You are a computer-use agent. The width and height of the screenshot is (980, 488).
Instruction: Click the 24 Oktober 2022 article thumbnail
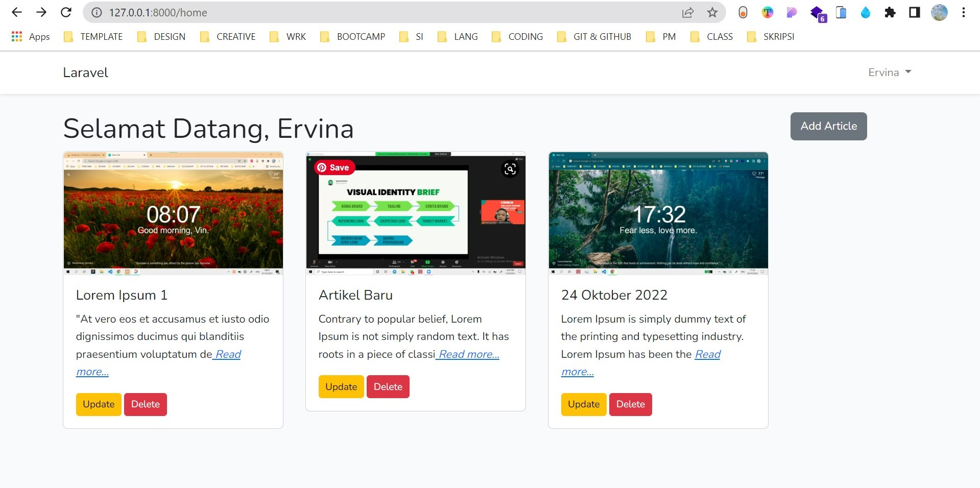coord(658,213)
